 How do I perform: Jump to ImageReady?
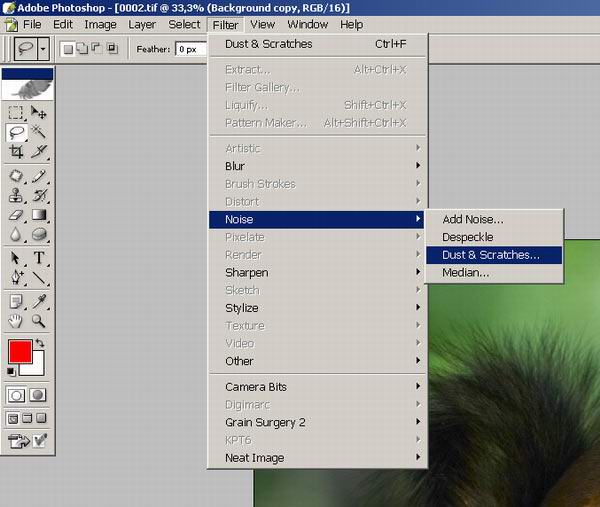coord(19,441)
